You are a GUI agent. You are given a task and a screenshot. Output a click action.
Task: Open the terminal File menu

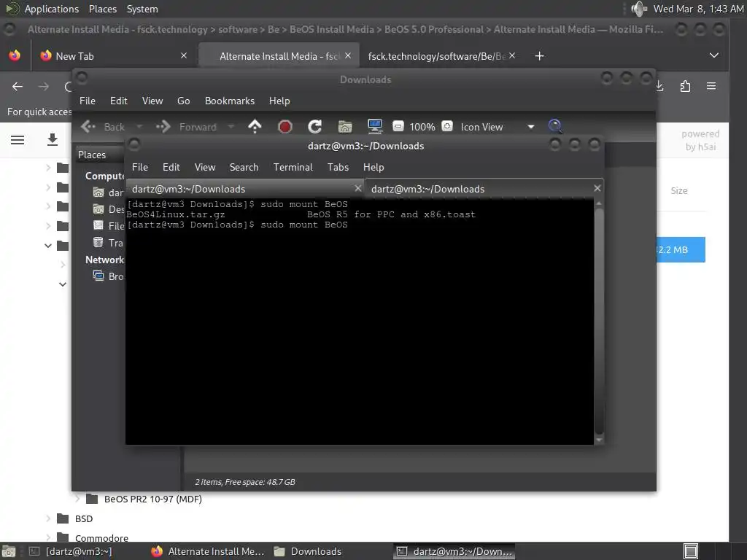(x=139, y=167)
